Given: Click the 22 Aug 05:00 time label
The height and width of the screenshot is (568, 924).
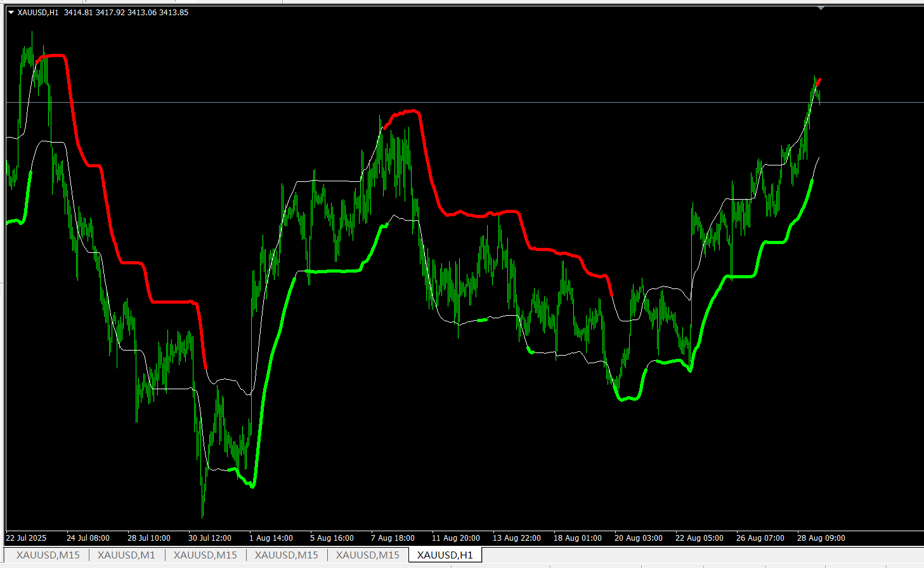Looking at the screenshot, I should coord(700,538).
